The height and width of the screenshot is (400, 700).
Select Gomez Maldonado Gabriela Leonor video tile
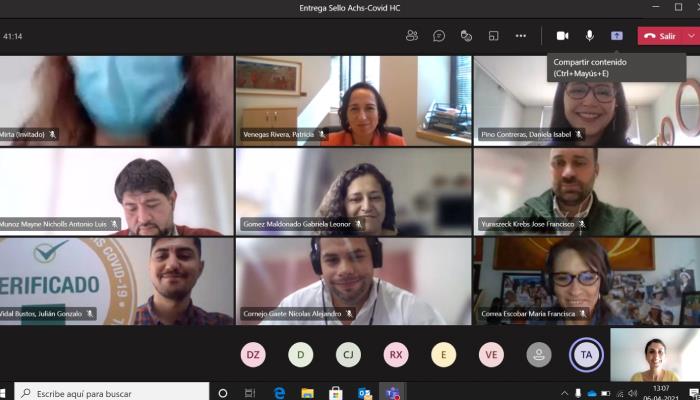pos(353,192)
